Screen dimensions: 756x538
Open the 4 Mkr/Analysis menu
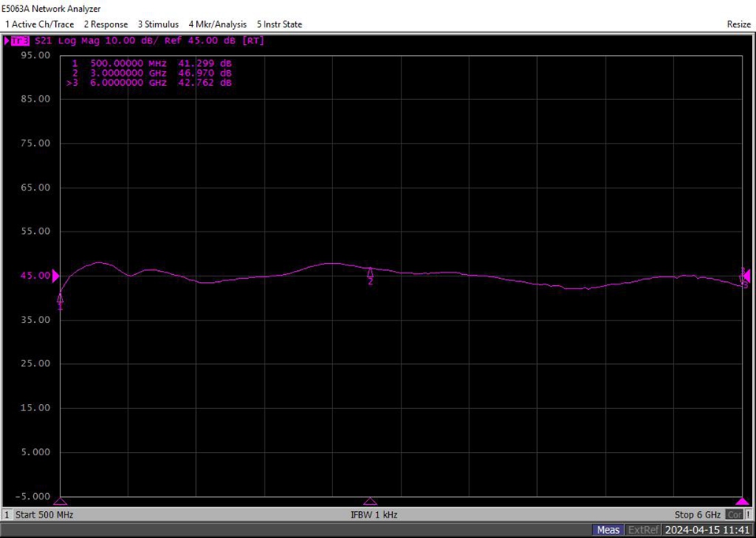(217, 24)
